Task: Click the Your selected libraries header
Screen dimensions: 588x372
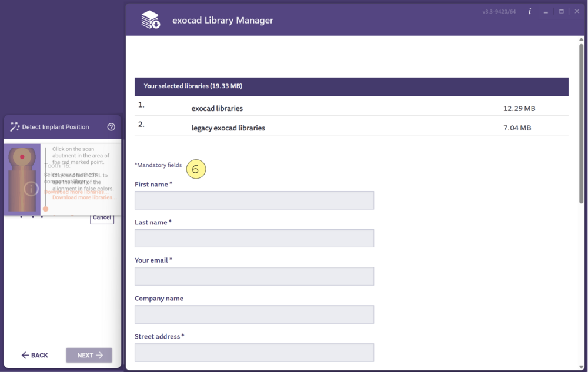Action: (x=352, y=86)
